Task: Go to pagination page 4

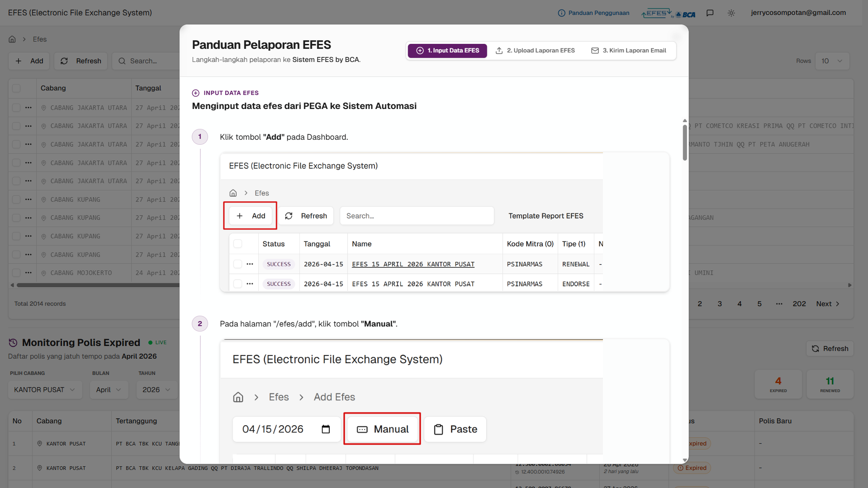Action: point(740,304)
